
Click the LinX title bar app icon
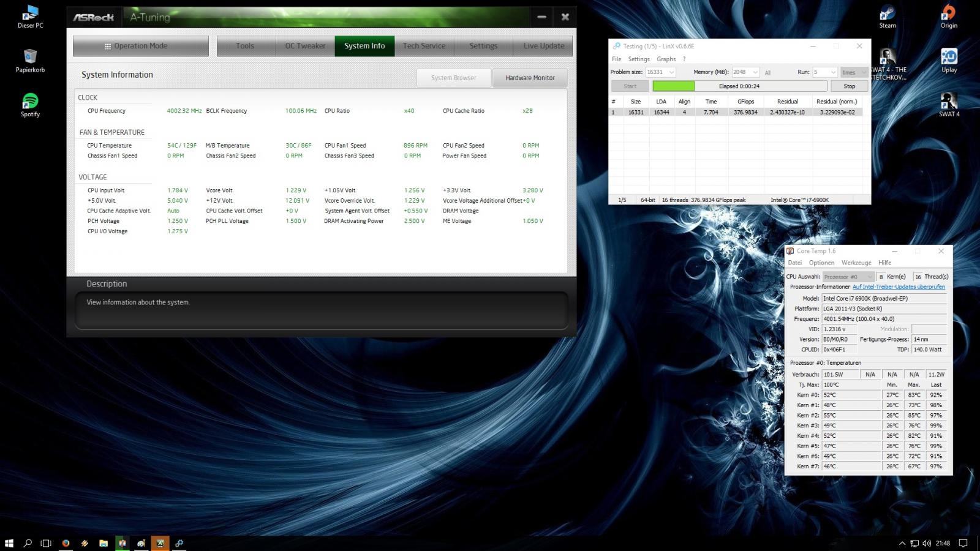[x=616, y=46]
